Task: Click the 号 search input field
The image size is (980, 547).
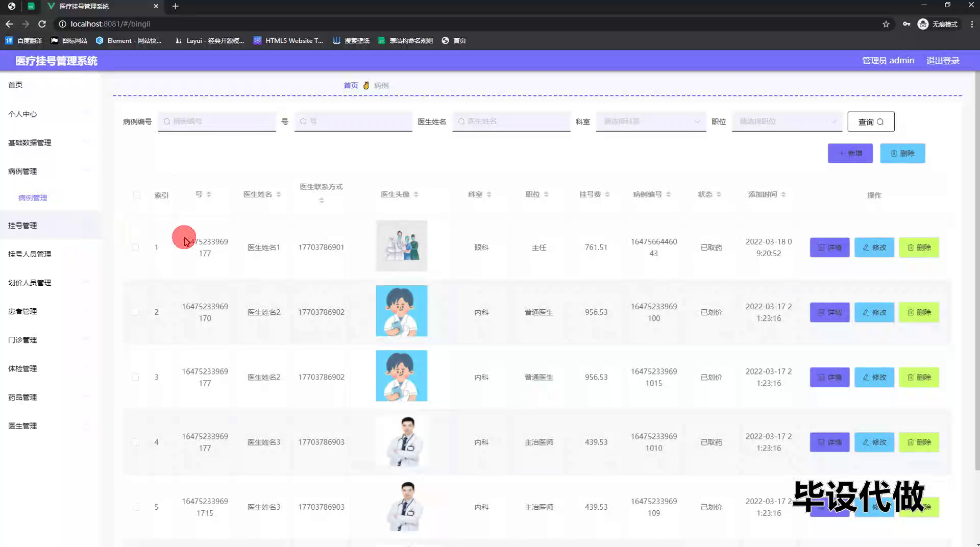Action: [x=353, y=121]
